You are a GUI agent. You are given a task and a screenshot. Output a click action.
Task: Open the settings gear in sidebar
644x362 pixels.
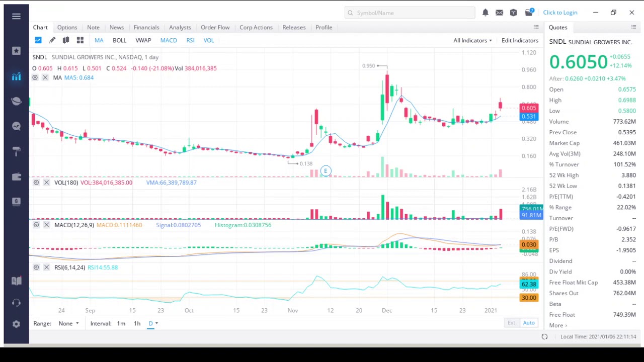tap(16, 324)
